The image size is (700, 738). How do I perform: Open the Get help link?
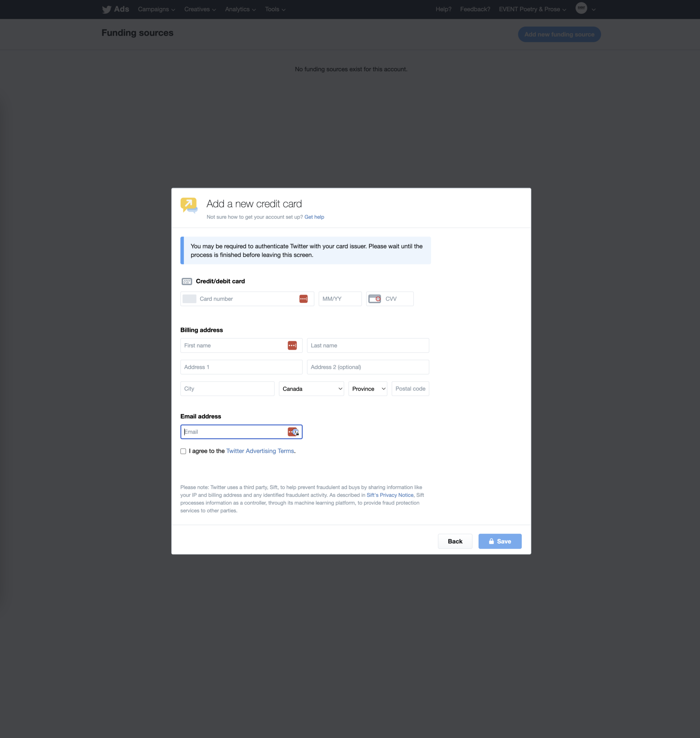coord(314,217)
